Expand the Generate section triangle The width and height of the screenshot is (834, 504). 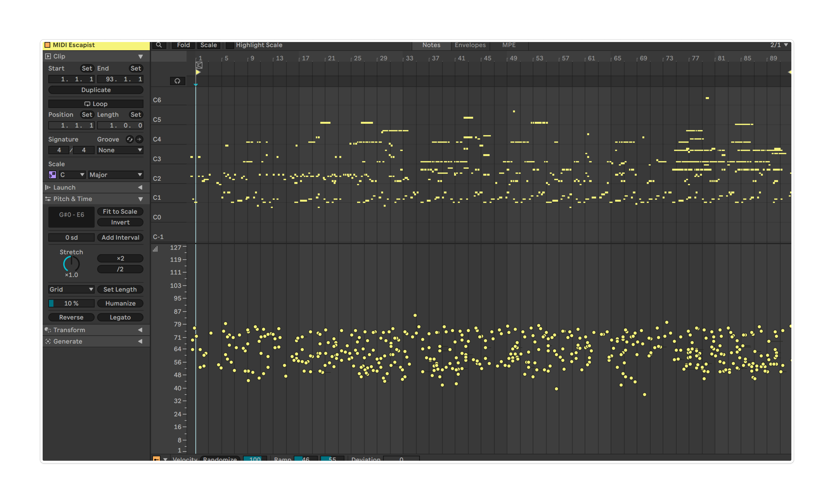click(x=140, y=341)
